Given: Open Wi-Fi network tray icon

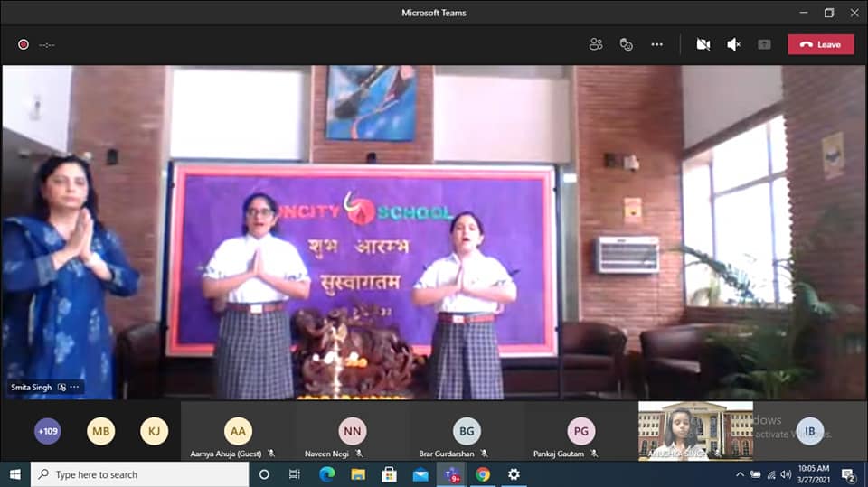Looking at the screenshot, I should (x=771, y=474).
